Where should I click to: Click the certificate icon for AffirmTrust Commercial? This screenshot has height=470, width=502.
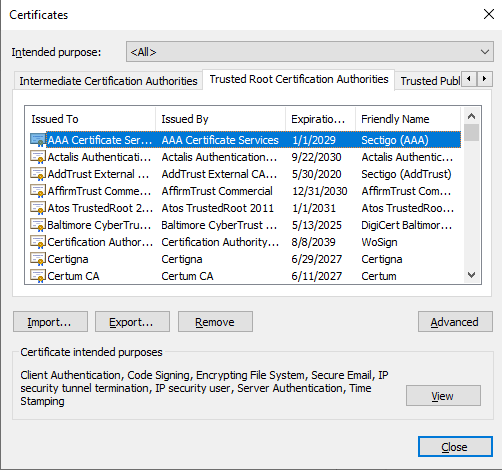[x=38, y=191]
